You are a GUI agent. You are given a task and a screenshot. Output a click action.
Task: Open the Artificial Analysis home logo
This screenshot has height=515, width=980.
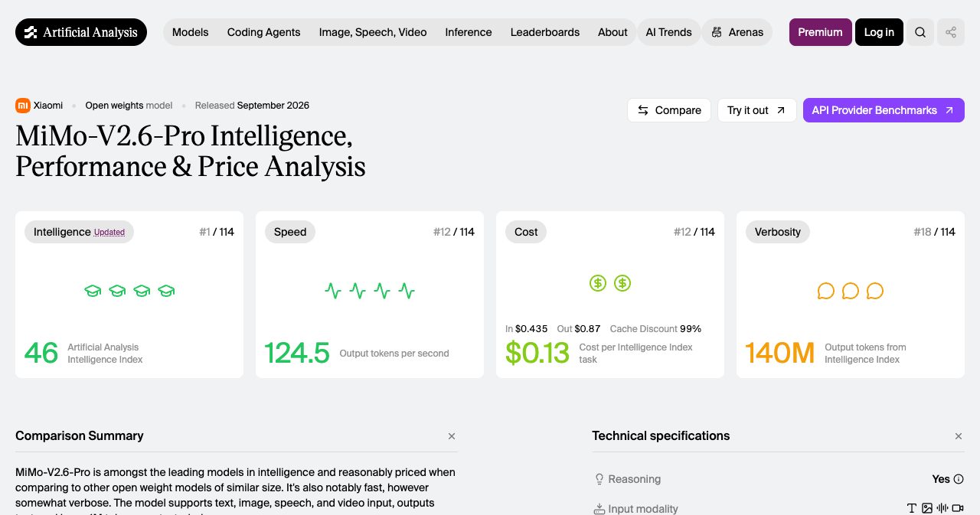coord(81,32)
